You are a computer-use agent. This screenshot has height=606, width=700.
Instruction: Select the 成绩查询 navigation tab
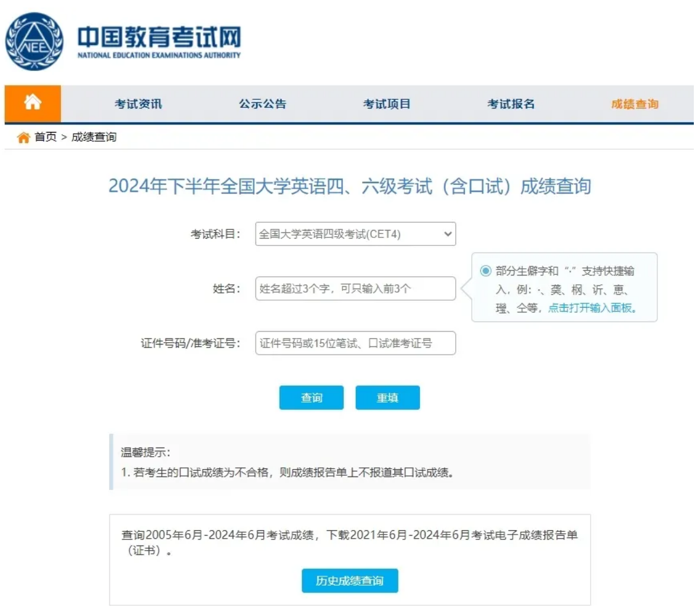(x=635, y=104)
